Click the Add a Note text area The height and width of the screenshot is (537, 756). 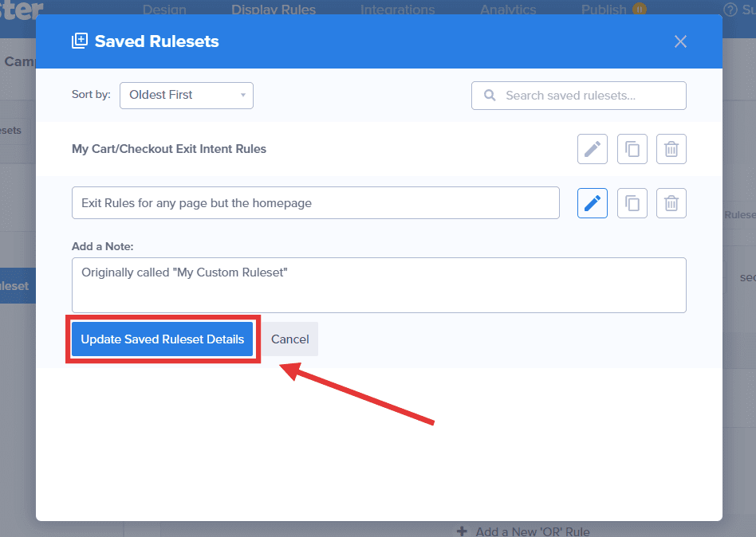[x=379, y=285]
